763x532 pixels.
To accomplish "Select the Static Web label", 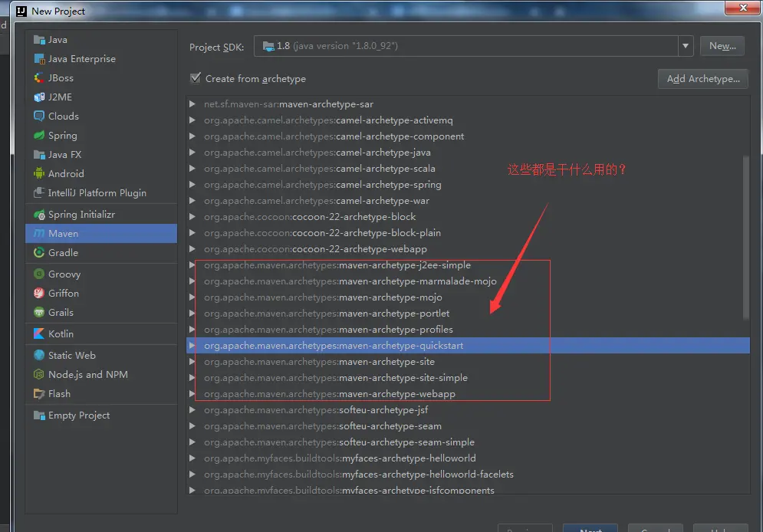I will 72,356.
